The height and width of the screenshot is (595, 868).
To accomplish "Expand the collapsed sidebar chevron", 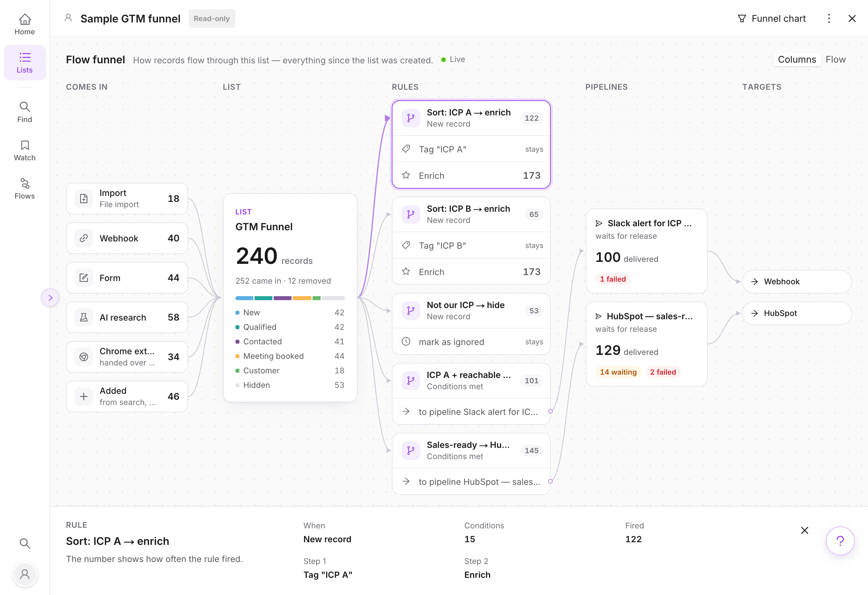I will pyautogui.click(x=50, y=298).
